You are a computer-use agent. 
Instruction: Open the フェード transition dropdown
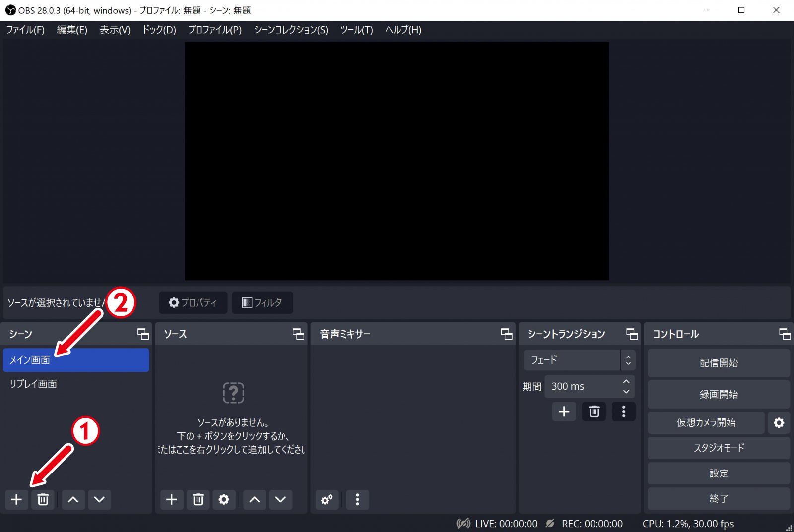[x=579, y=360]
